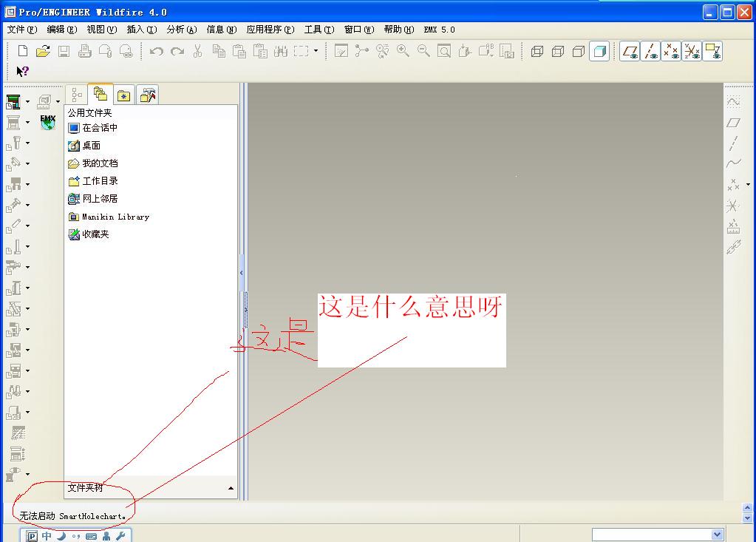756x542 pixels.
Task: Zoom in with the magnifier plus icon
Action: [403, 51]
